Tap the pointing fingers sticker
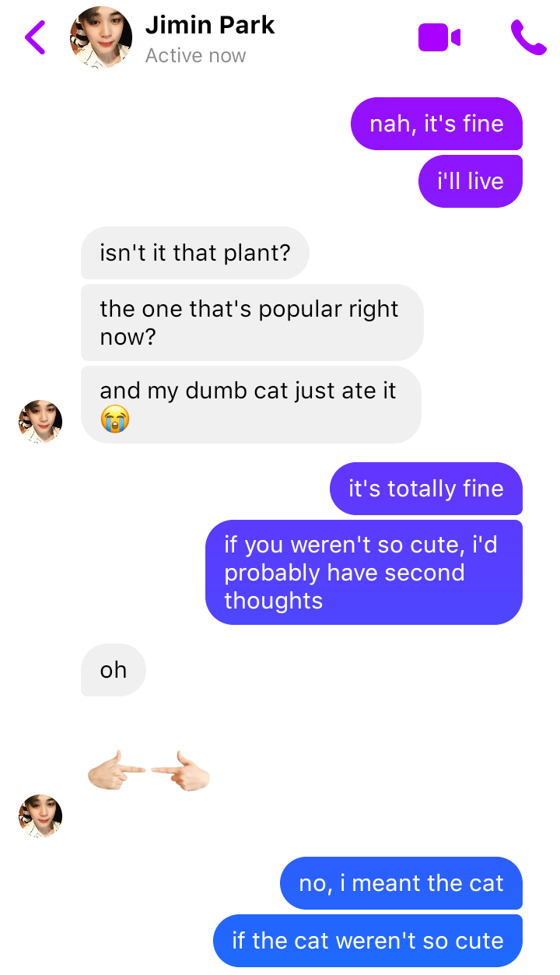The height and width of the screenshot is (975, 560). pos(149,771)
